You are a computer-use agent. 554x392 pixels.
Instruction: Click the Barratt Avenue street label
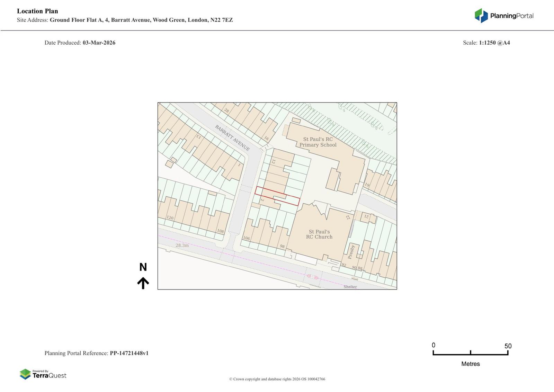(x=232, y=138)
